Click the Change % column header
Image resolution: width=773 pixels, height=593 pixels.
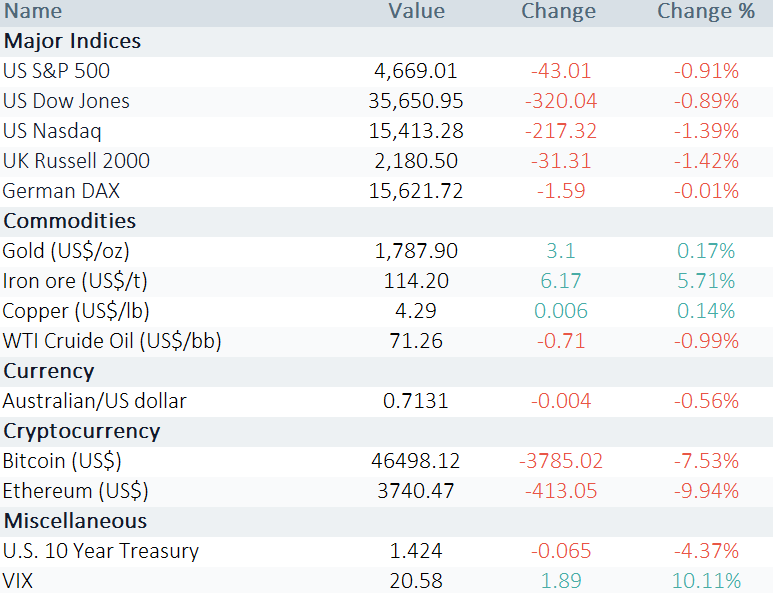[x=706, y=12]
